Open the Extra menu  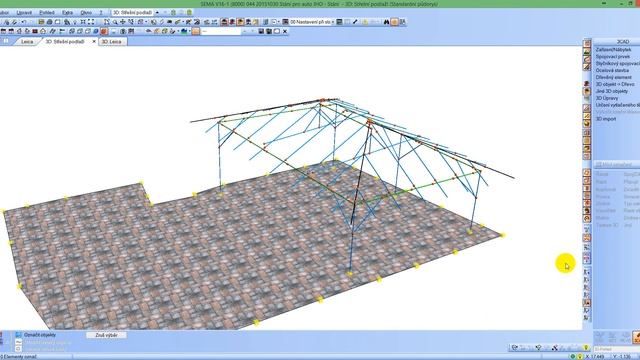tap(67, 13)
